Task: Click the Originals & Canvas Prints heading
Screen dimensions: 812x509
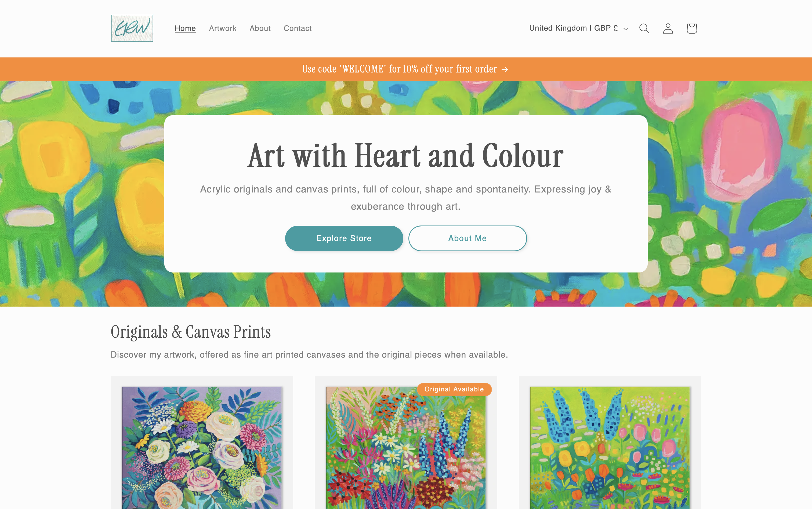Action: 191,332
